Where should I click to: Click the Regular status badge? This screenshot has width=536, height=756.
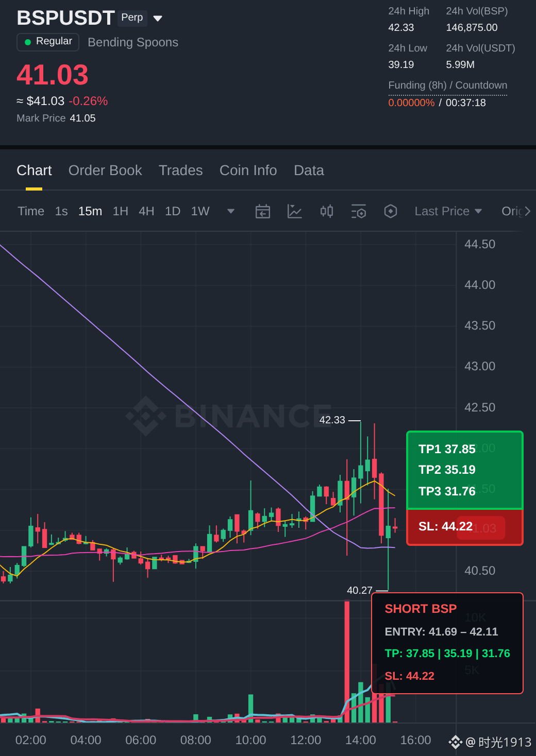48,42
